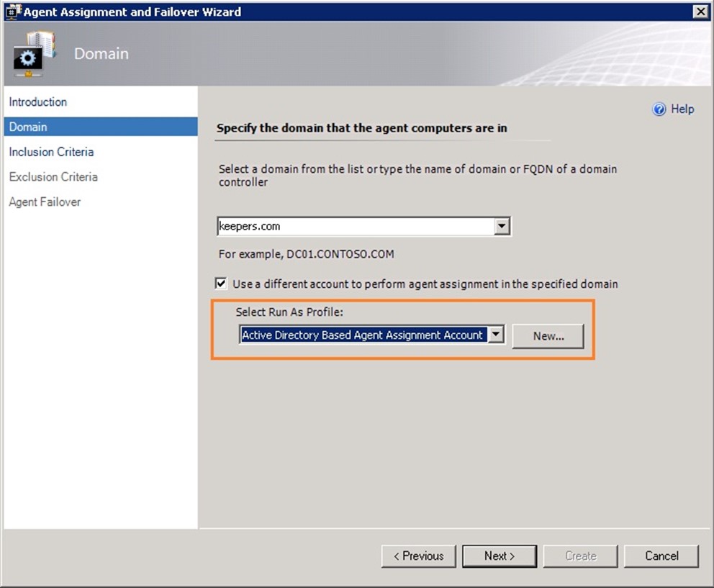Go back with the Previous button
Image resolution: width=714 pixels, height=588 pixels.
pyautogui.click(x=418, y=556)
